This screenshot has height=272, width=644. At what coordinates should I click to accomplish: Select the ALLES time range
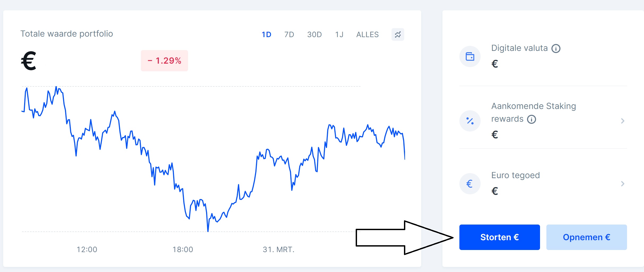(x=367, y=34)
